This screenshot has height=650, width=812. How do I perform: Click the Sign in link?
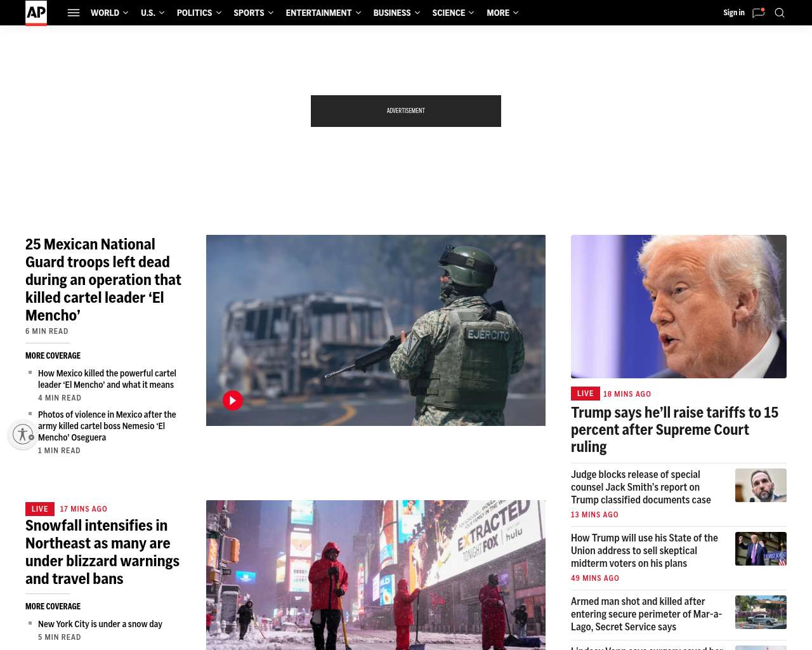point(733,13)
